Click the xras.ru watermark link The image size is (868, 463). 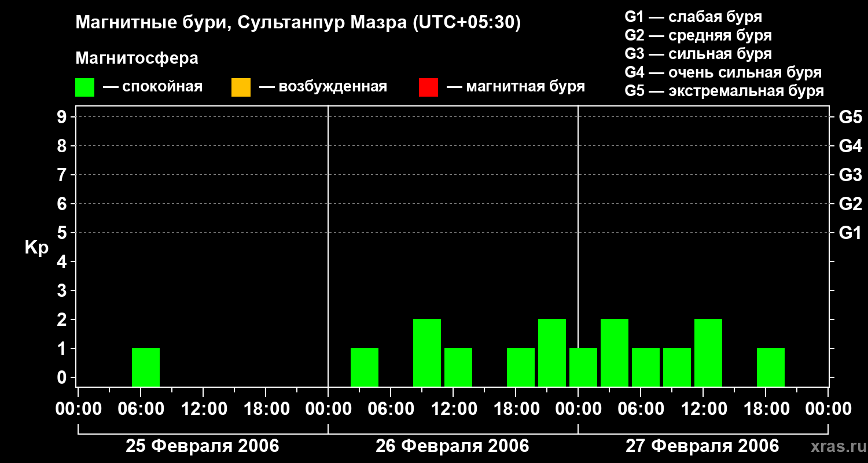[836, 447]
